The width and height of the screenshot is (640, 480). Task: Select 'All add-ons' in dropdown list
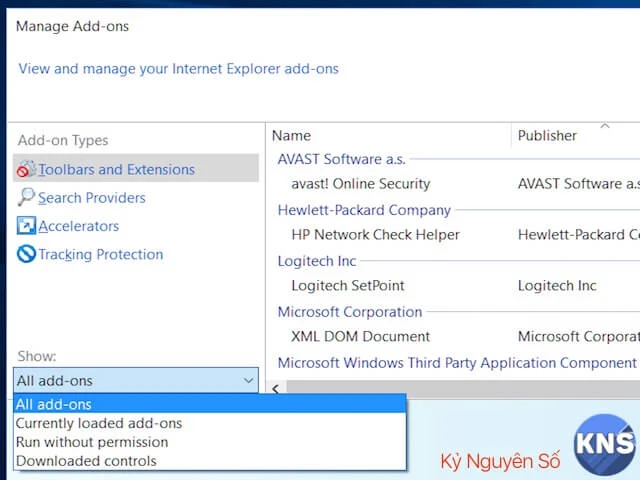(x=54, y=404)
